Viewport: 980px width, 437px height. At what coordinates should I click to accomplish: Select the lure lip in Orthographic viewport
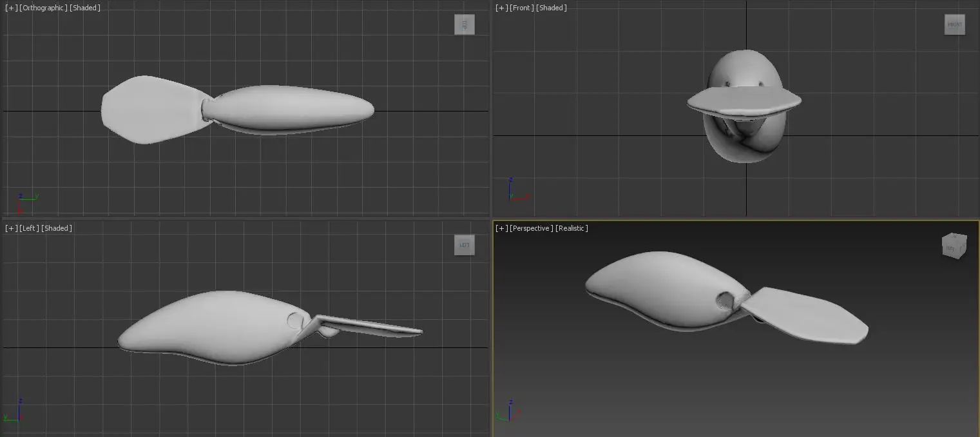pyautogui.click(x=148, y=110)
